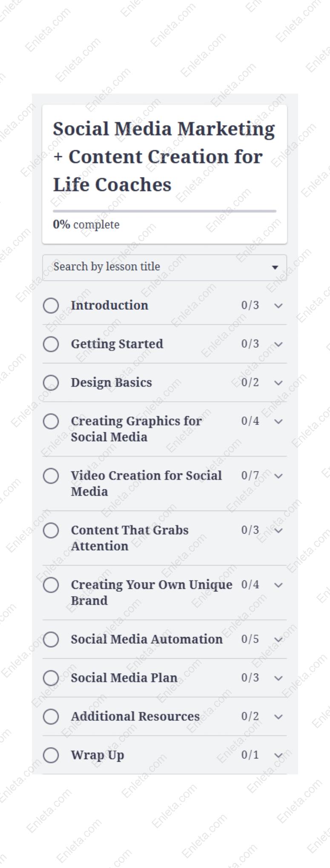Image resolution: width=330 pixels, height=868 pixels.
Task: Click the Wrap Up completion circle
Action: point(51,755)
